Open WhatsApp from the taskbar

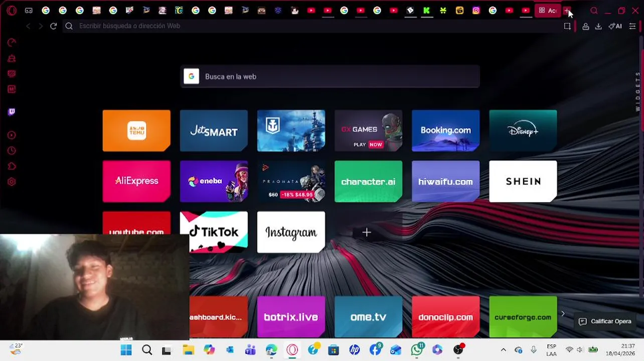(x=417, y=349)
